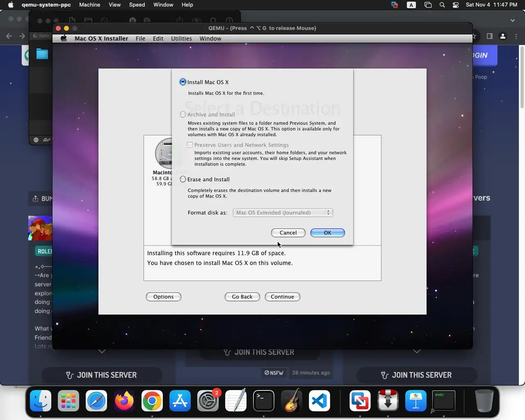Select Erase and Install radio button
Viewport: 525px width, 420px height.
[x=183, y=179]
